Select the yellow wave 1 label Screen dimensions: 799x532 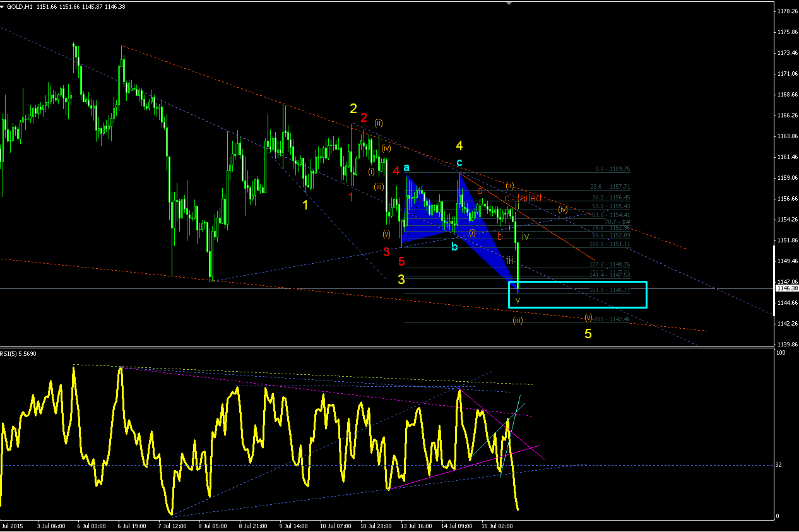[305, 204]
